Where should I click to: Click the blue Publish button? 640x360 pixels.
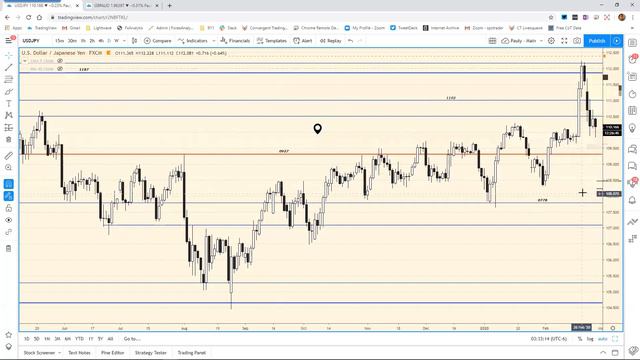click(x=597, y=41)
